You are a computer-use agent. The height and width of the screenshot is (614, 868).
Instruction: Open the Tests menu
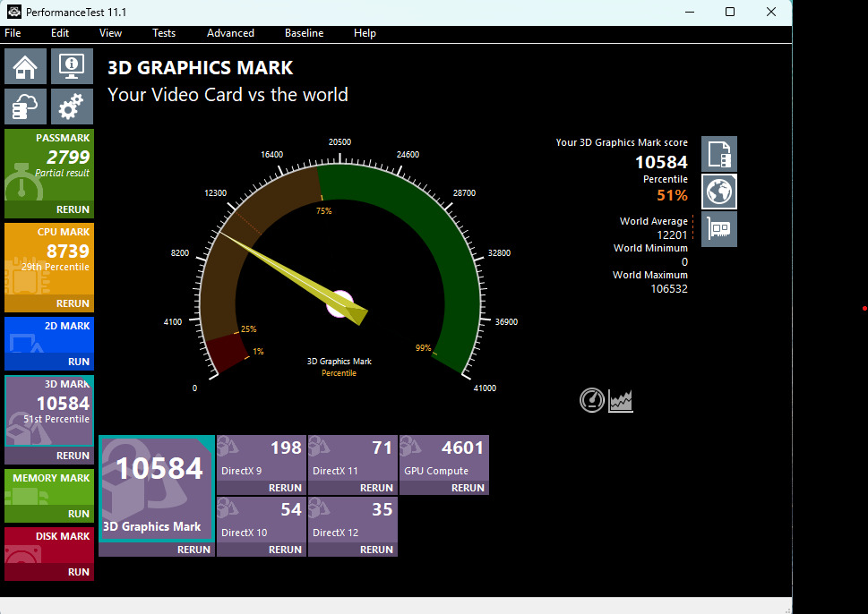pyautogui.click(x=164, y=33)
